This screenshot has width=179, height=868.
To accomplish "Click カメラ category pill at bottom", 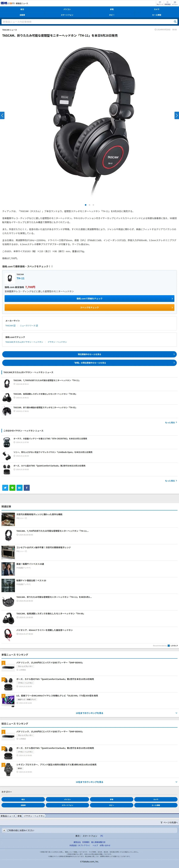I will (156, 799).
